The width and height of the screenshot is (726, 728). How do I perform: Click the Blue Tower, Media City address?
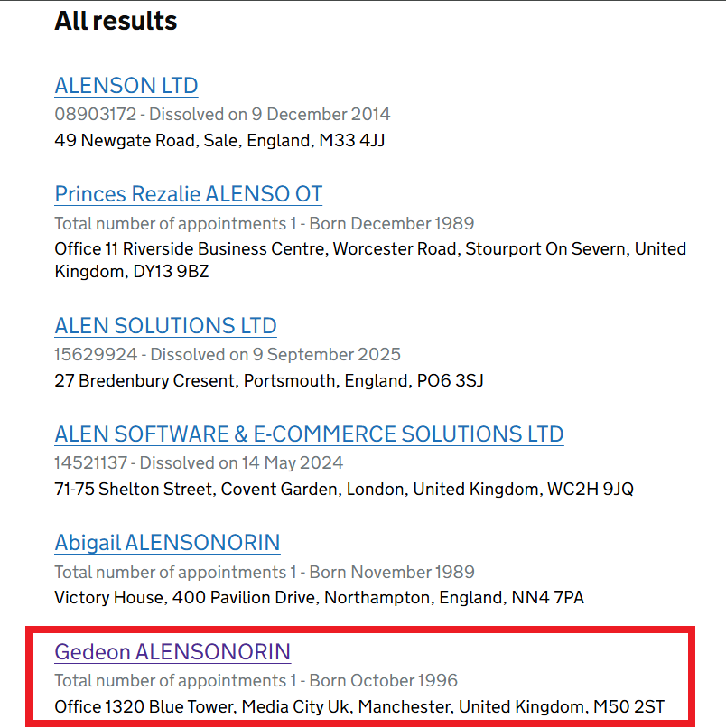(359, 706)
